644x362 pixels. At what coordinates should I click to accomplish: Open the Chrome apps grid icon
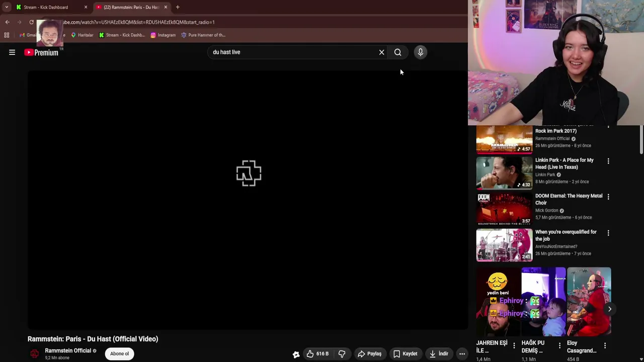coord(7,35)
